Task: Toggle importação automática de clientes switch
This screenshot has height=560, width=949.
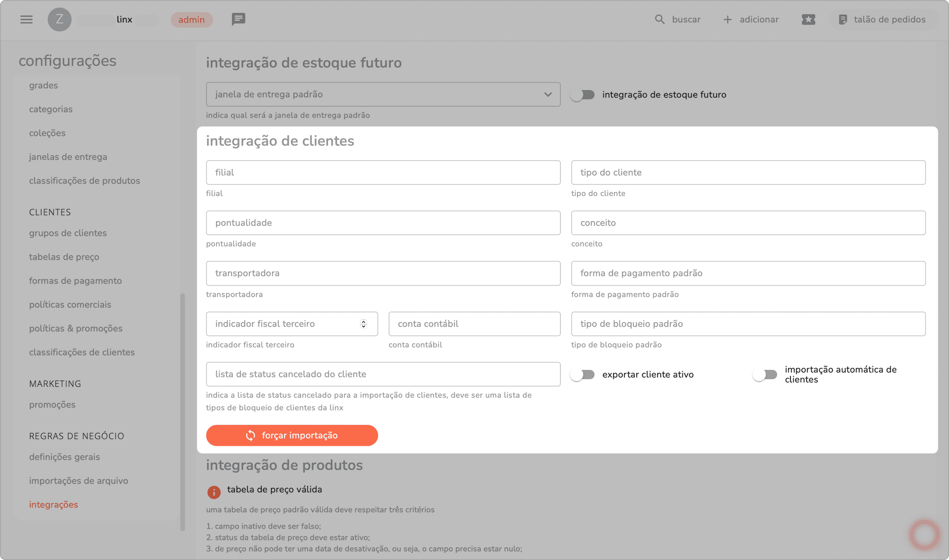Action: pos(765,374)
